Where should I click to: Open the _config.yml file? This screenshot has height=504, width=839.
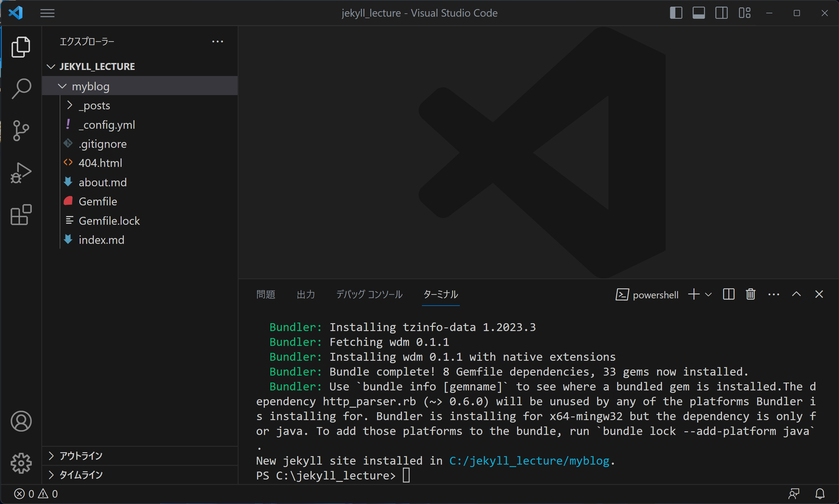click(x=140, y=125)
